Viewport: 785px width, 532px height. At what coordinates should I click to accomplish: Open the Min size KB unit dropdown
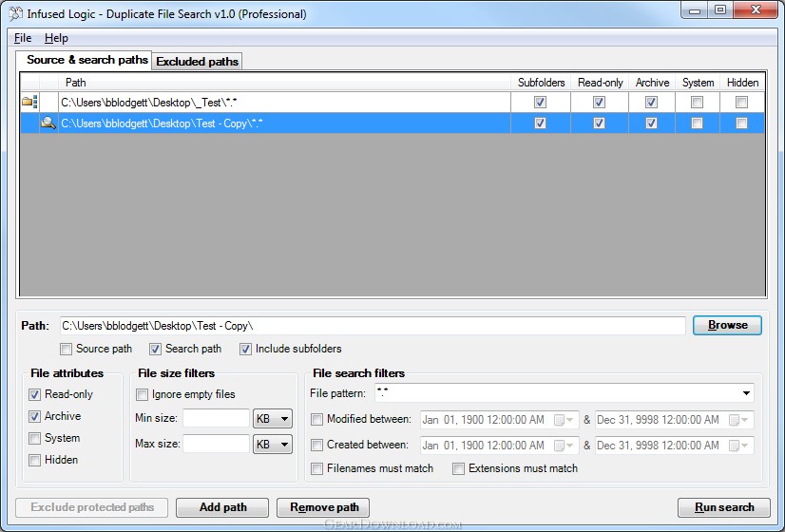click(273, 418)
